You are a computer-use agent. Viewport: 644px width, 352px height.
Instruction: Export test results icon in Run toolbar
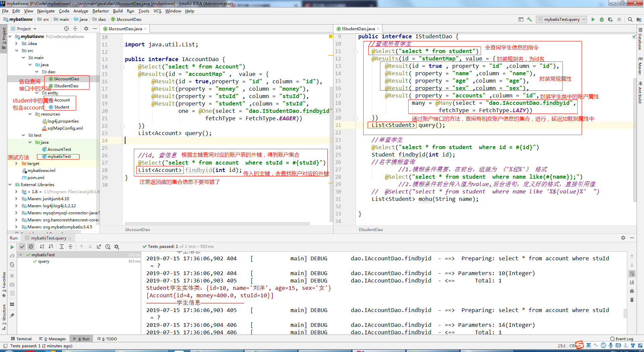99,247
